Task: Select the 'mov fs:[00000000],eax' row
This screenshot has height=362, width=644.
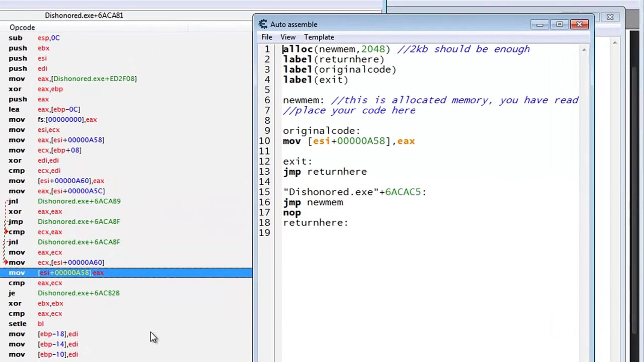Action: [126, 120]
